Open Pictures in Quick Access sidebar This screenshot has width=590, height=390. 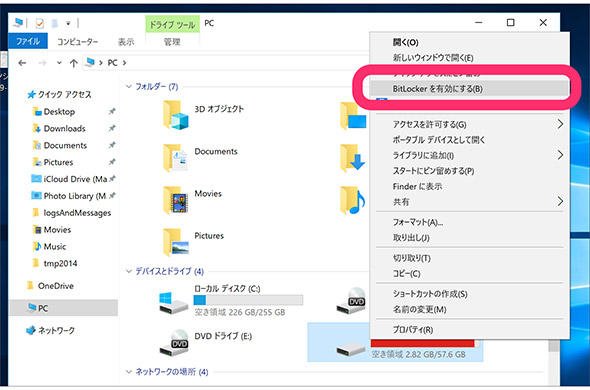click(x=58, y=162)
